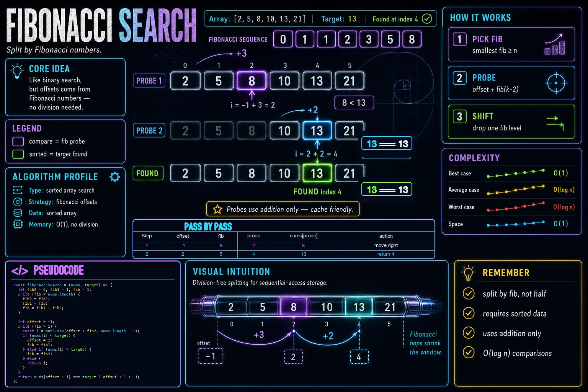Click the green sorted swatch in the Legend

[x=18, y=154]
